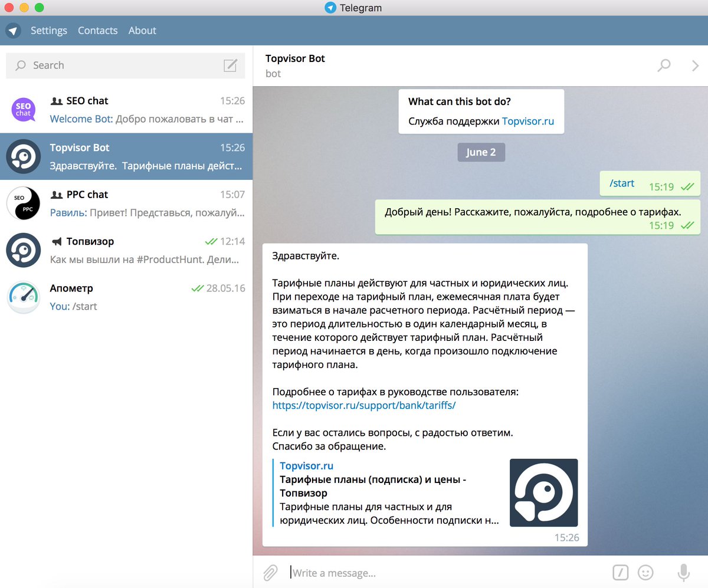Click the paperclip attach file icon
The width and height of the screenshot is (708, 588).
(x=270, y=572)
